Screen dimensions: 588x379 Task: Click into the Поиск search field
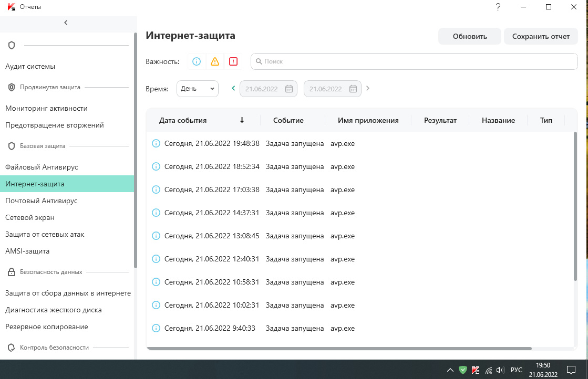[415, 61]
